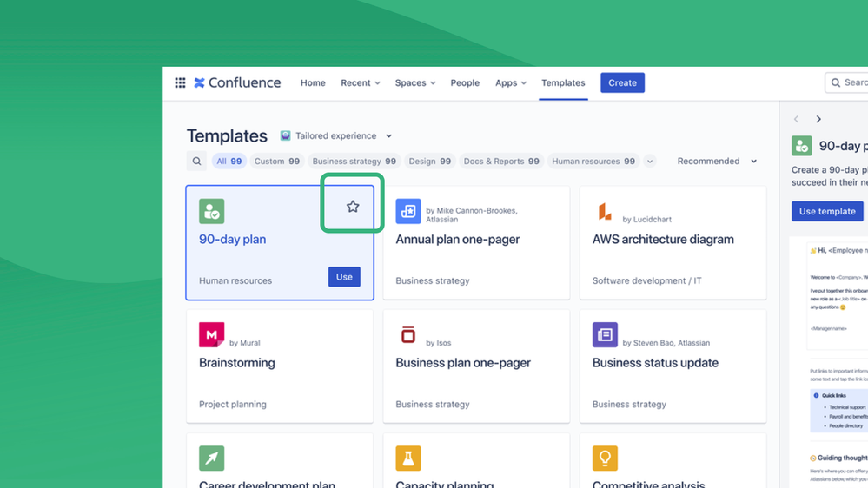This screenshot has width=868, height=488.
Task: Click the Tailored experience icon
Action: (285, 135)
